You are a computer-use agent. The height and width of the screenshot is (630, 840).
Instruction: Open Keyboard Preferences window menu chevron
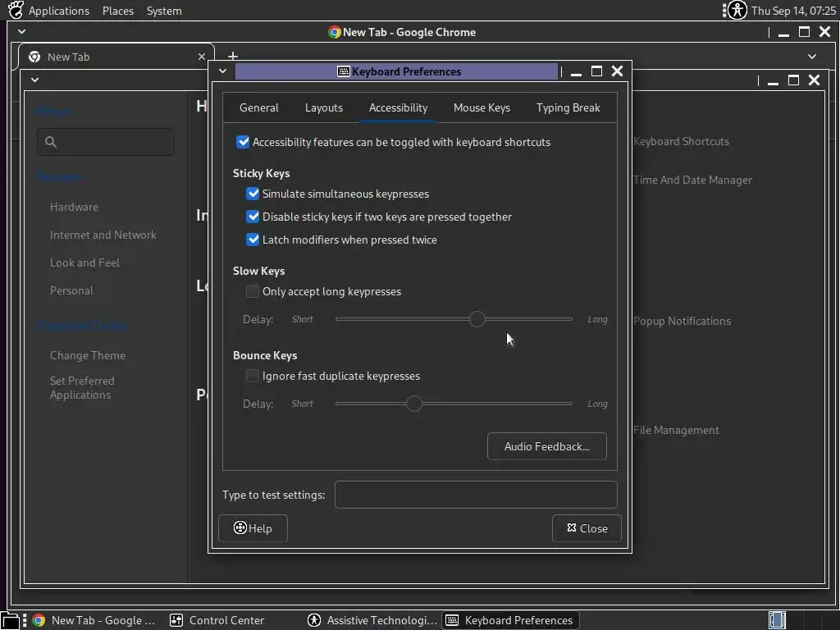(223, 71)
